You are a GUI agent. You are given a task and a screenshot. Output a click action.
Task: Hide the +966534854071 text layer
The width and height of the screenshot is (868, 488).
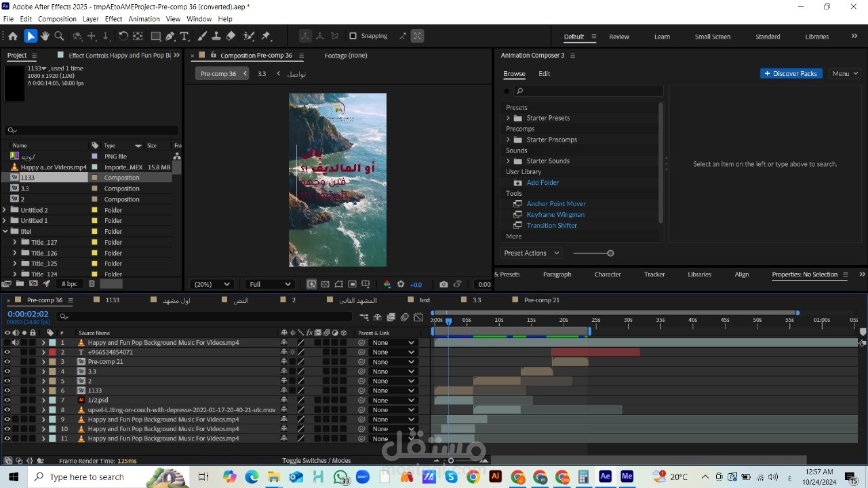(x=7, y=352)
